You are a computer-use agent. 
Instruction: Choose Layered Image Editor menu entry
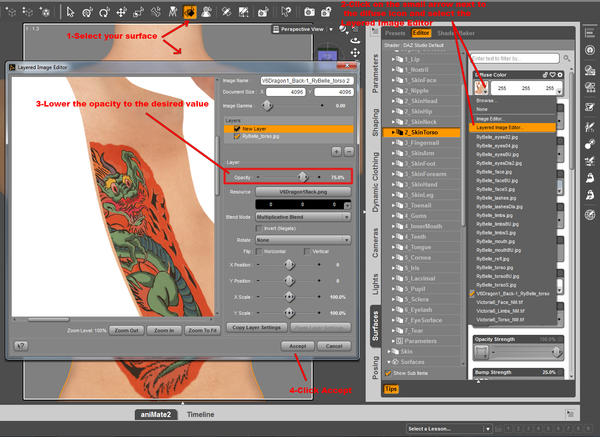tap(512, 127)
